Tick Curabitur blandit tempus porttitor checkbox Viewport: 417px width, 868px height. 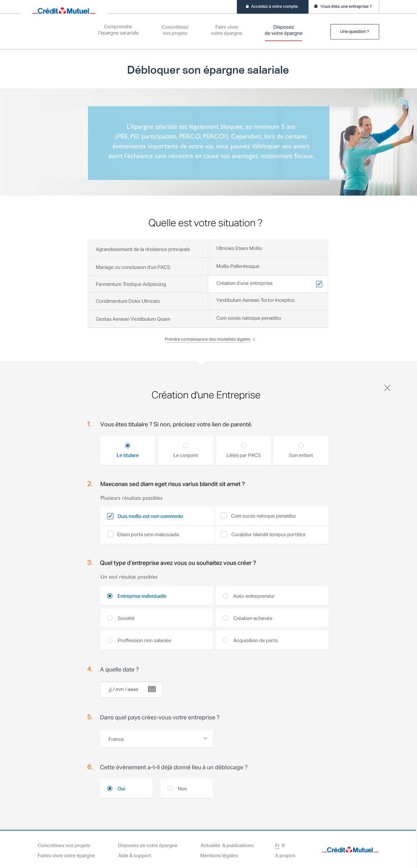point(223,534)
